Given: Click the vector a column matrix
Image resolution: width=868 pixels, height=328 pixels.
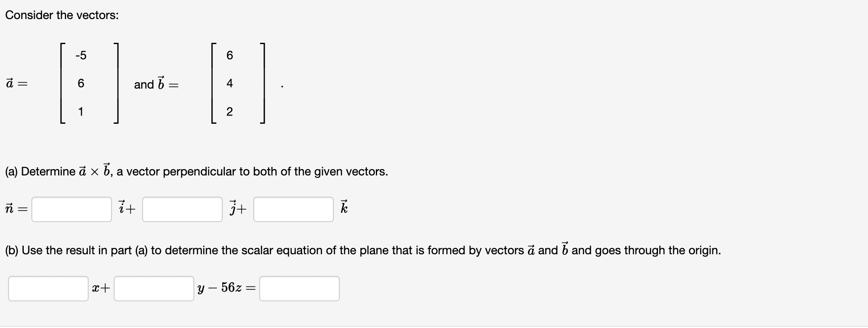Looking at the screenshot, I should coord(88,83).
